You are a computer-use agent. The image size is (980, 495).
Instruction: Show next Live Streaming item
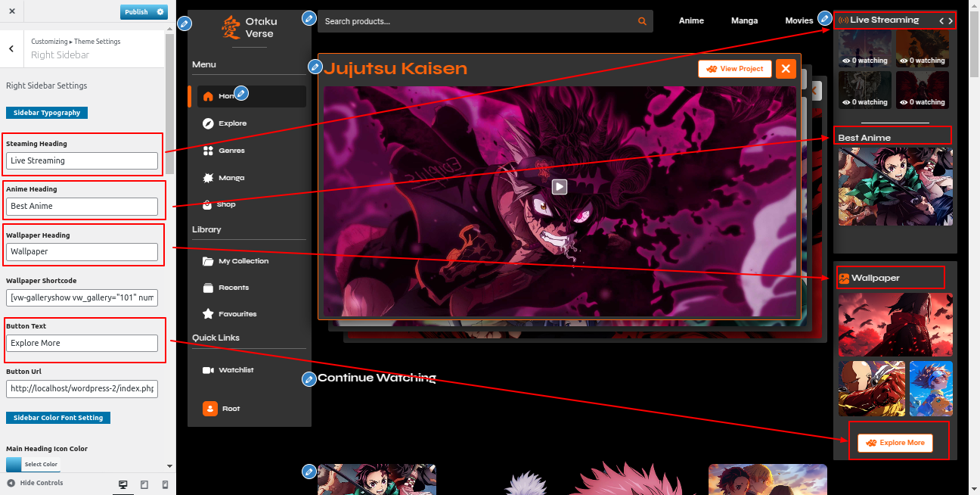(x=951, y=20)
